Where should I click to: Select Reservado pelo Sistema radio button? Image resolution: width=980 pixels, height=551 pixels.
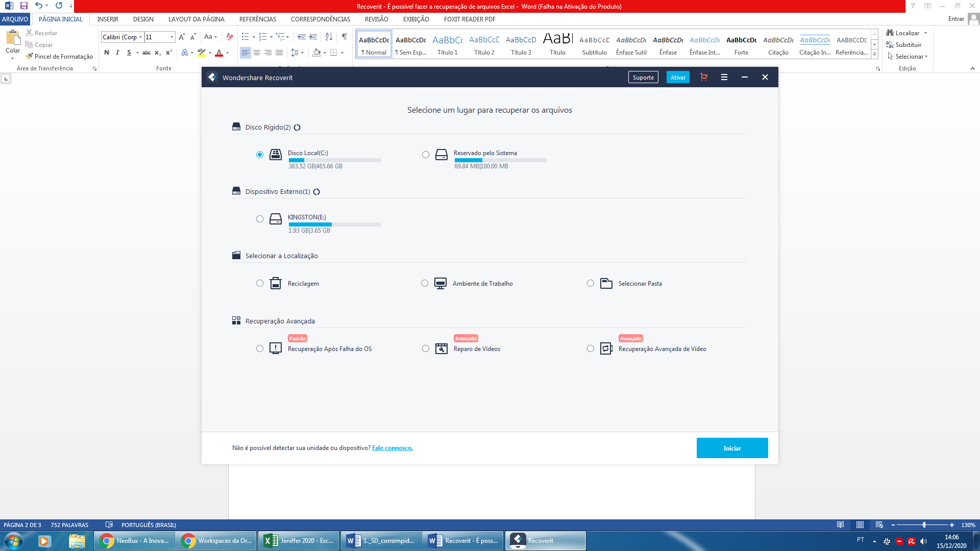pos(426,155)
